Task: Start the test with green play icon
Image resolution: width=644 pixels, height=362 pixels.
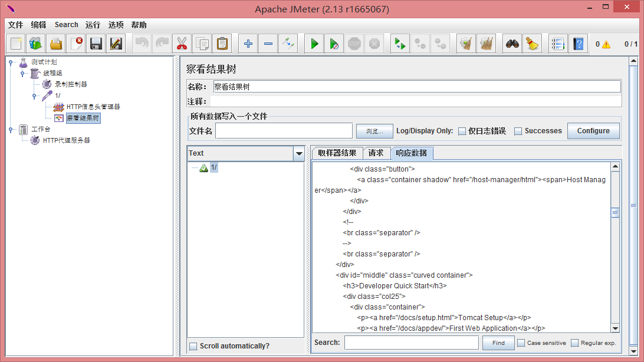Action: pyautogui.click(x=314, y=44)
